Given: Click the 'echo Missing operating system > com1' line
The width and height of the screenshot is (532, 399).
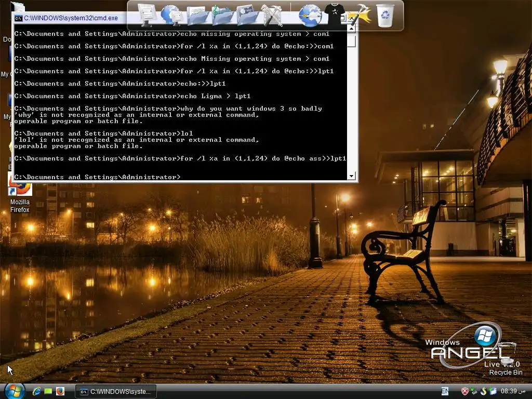Looking at the screenshot, I should [x=171, y=59].
